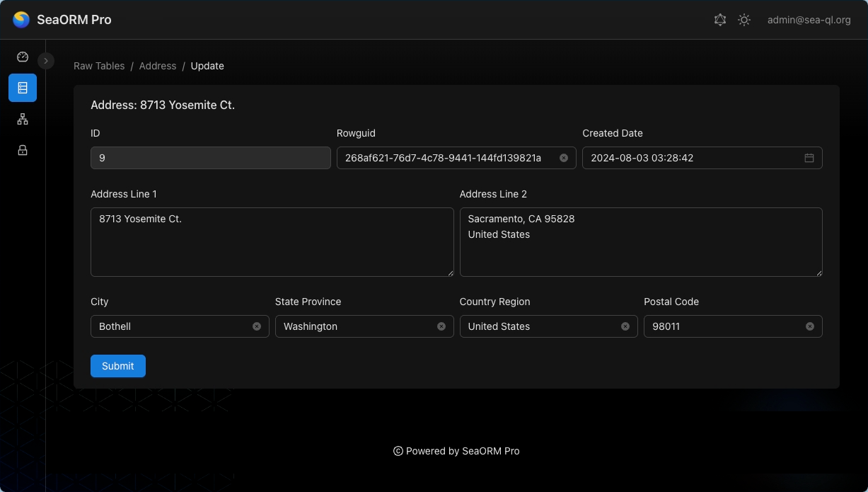Screen dimensions: 868x492
Task: Open the GraphQL icon in header
Action: pos(720,20)
